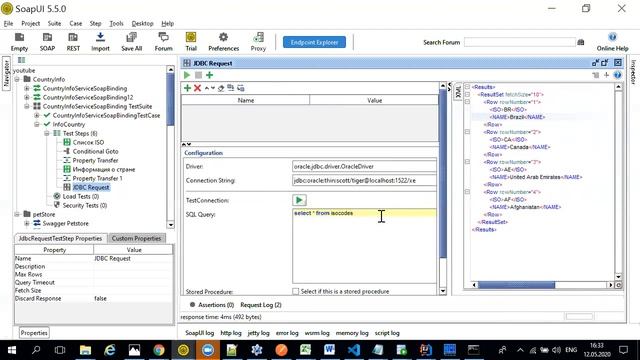
Task: Expand CountryInfoServiceSoapBinding node
Action: (x=27, y=88)
